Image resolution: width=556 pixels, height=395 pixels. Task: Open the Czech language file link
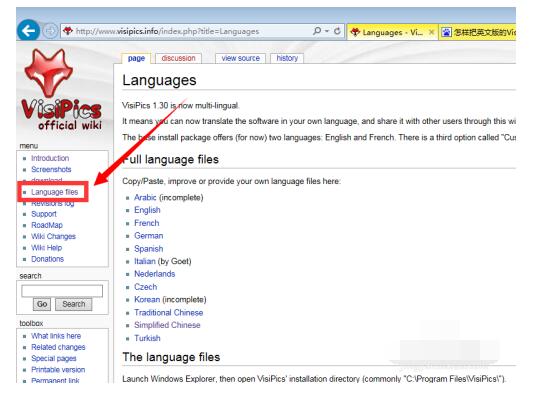[145, 287]
